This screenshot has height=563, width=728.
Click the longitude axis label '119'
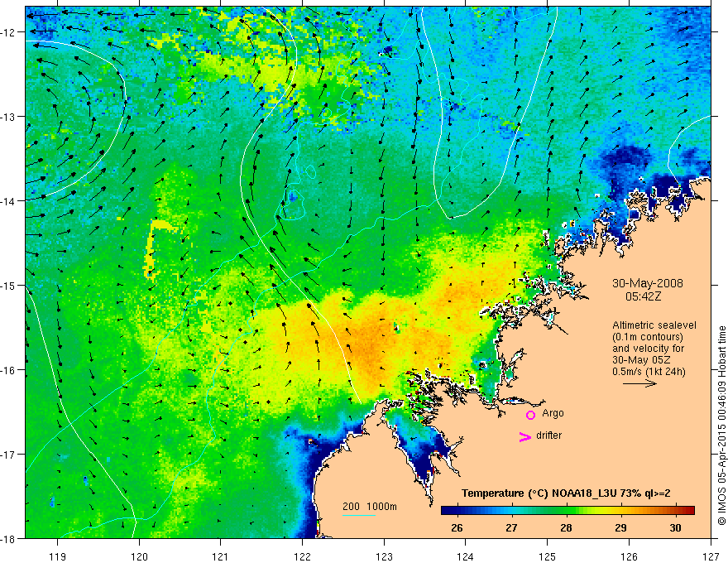(x=58, y=556)
